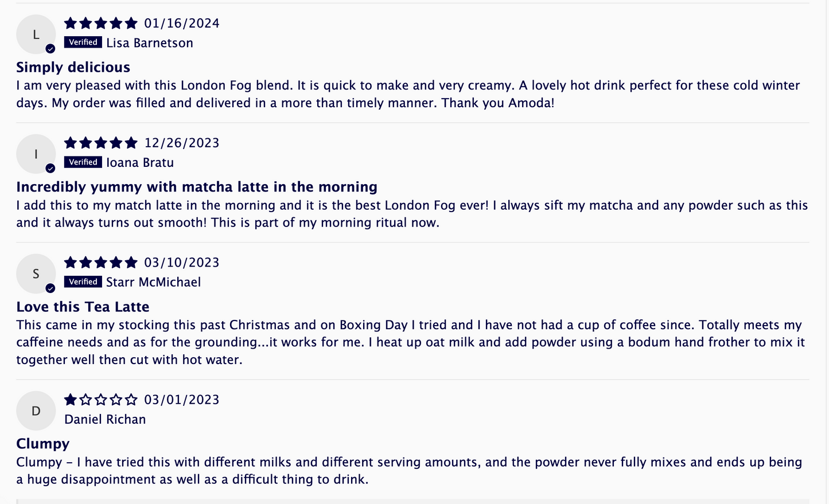
Task: Click the "Incredibly yummy with matcha latte" heading
Action: point(197,187)
